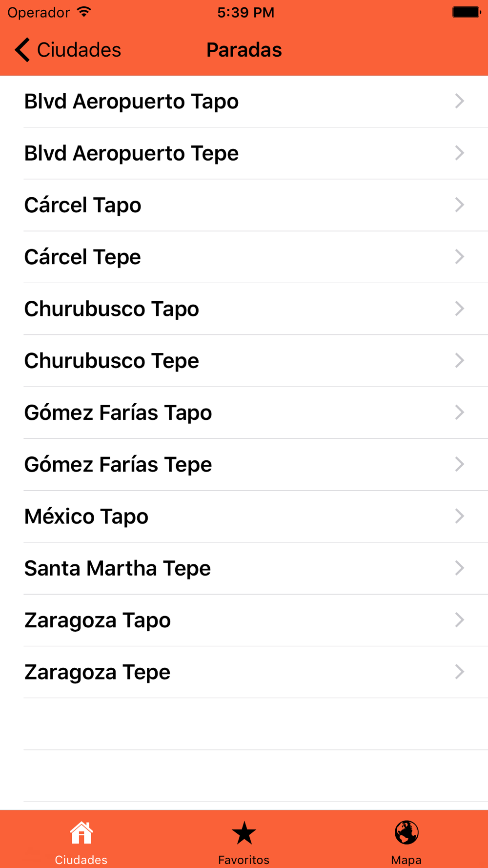Open the Zaragoza Tapo stop
Screen dimensions: 488x868
click(98, 620)
